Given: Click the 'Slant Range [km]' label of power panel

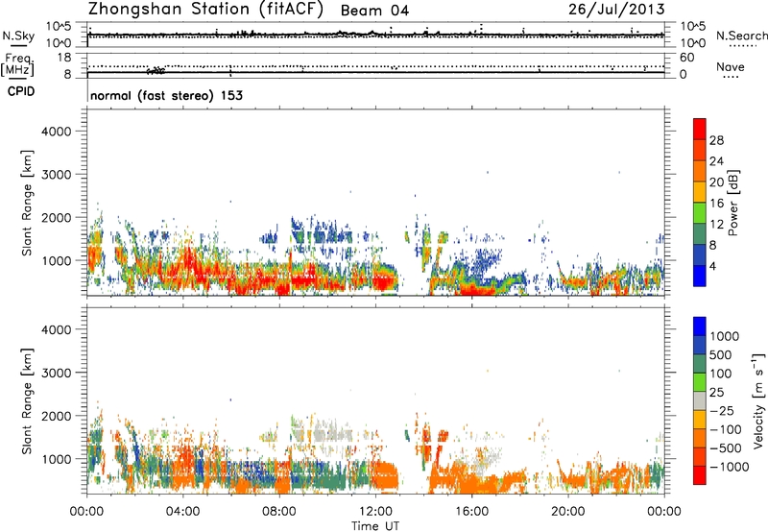Looking at the screenshot, I should click(x=27, y=203).
